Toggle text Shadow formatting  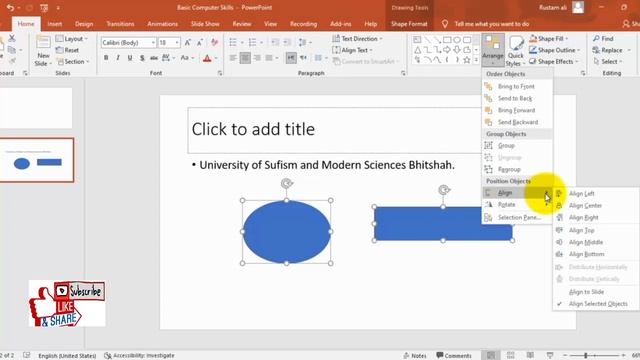point(142,58)
